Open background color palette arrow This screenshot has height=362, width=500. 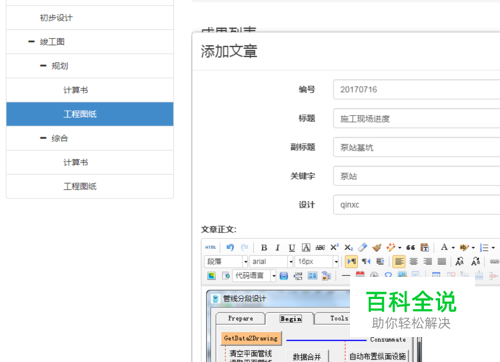(473, 248)
